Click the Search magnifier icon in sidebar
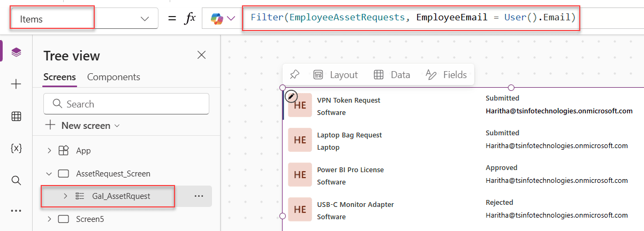Image resolution: width=644 pixels, height=231 pixels. [x=16, y=180]
